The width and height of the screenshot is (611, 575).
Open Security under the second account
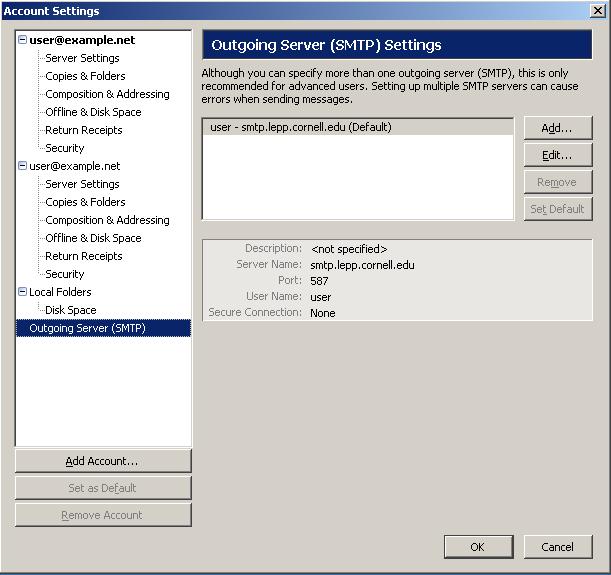pyautogui.click(x=65, y=274)
